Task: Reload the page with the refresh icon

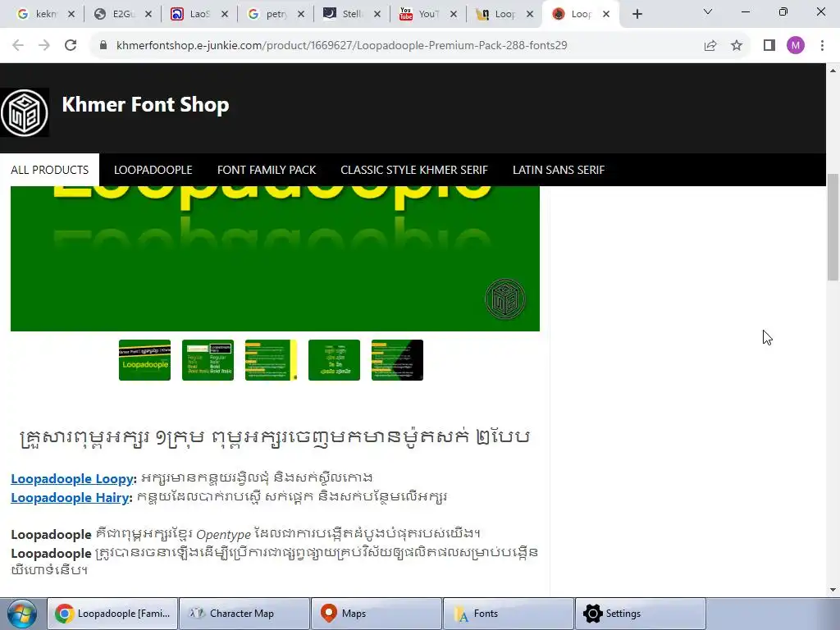Action: pyautogui.click(x=71, y=46)
